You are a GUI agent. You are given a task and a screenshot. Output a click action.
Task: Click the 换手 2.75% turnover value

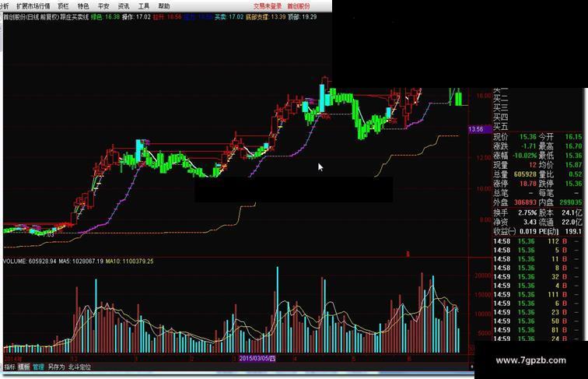[527, 212]
